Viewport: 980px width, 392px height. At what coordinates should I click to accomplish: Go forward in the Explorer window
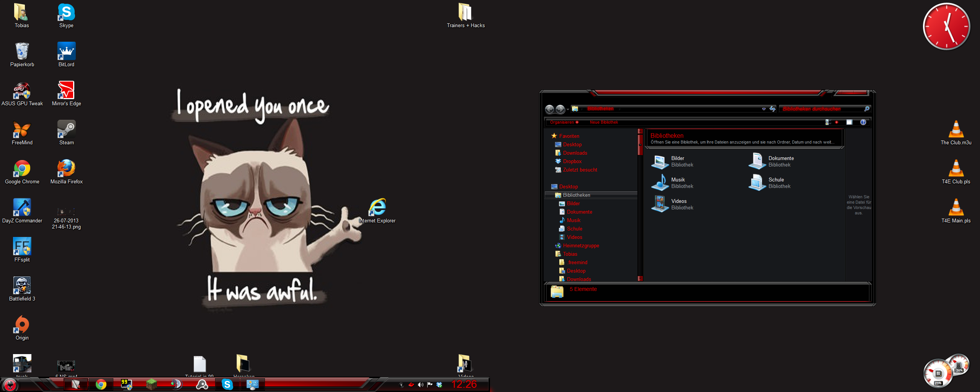click(560, 109)
